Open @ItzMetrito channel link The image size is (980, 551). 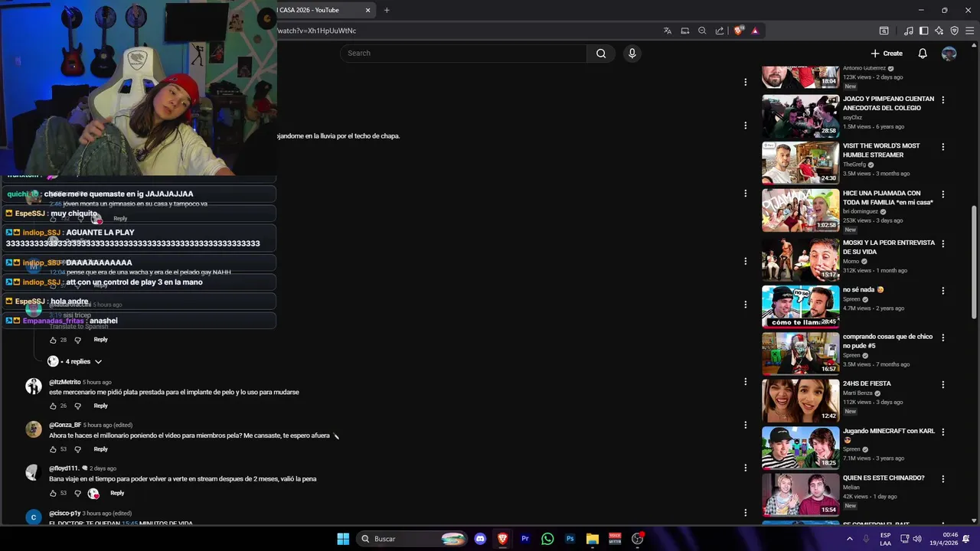pos(64,382)
